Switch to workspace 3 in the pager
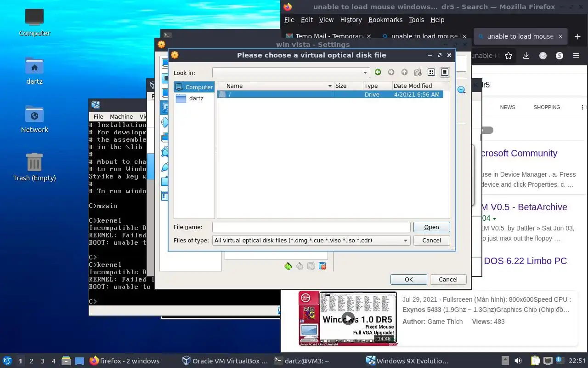Viewport: 588px width, 368px height. (x=43, y=361)
